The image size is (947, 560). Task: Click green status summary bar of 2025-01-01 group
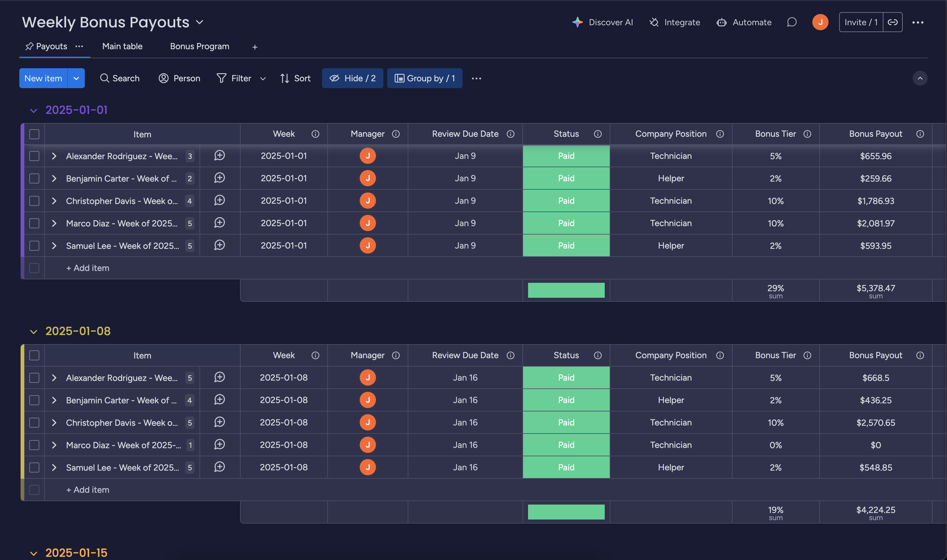566,290
